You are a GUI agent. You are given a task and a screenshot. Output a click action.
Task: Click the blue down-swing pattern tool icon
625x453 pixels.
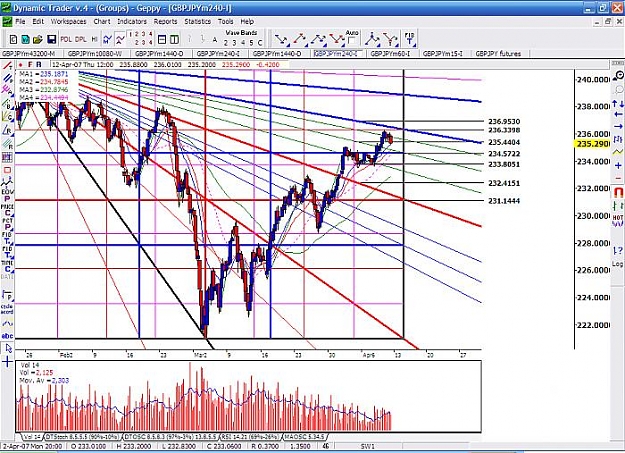click(x=282, y=39)
